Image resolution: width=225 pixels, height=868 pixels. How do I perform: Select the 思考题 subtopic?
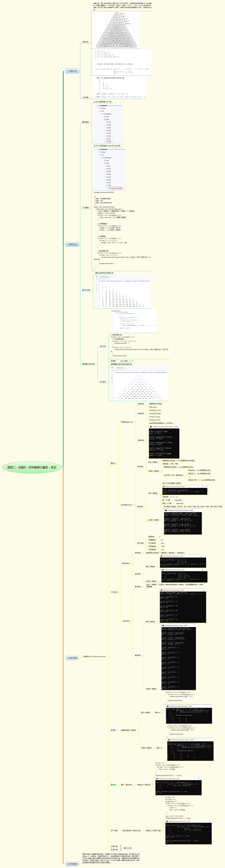[113, 361]
